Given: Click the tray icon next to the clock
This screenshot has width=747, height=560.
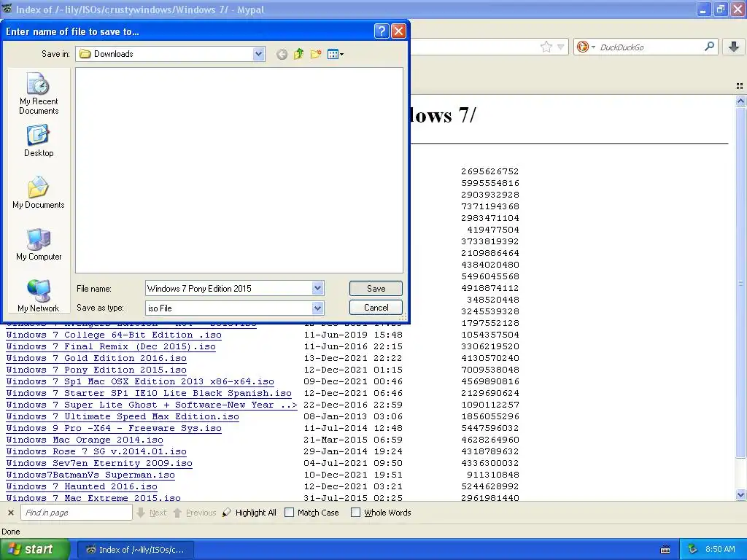Looking at the screenshot, I should (x=692, y=549).
